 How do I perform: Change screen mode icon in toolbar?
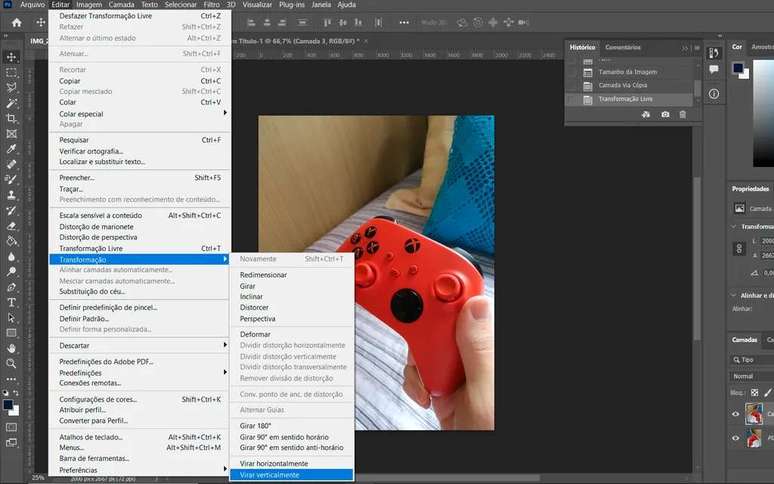[11, 443]
